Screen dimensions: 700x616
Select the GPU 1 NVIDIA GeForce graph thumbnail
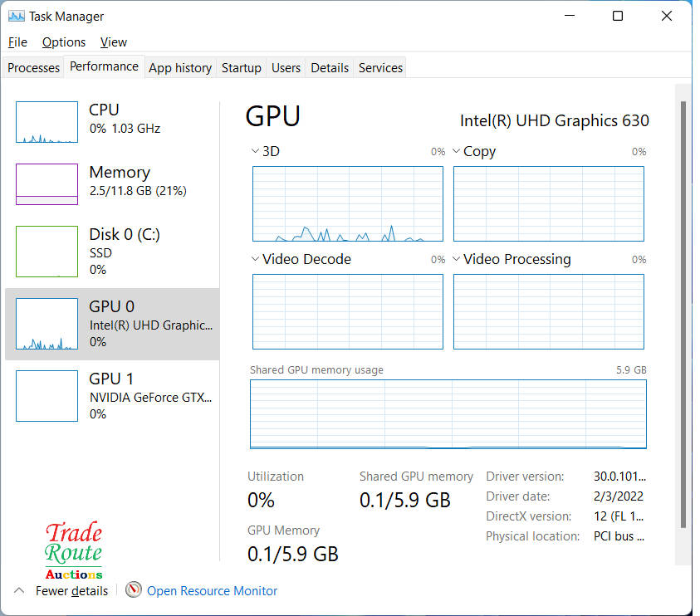47,396
